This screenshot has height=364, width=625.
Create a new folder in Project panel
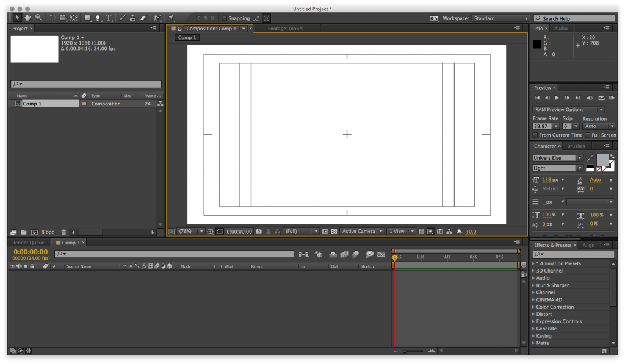(24, 232)
